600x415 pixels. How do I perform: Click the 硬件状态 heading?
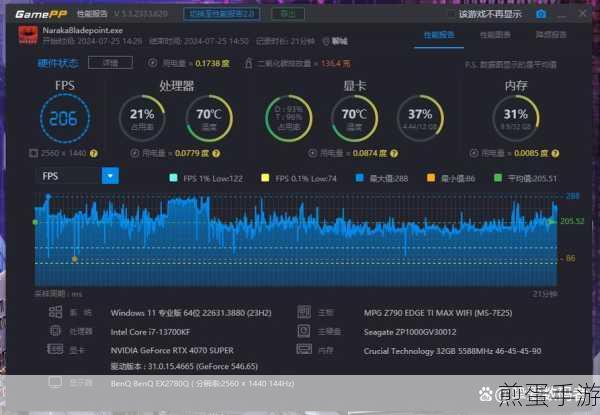click(x=58, y=63)
